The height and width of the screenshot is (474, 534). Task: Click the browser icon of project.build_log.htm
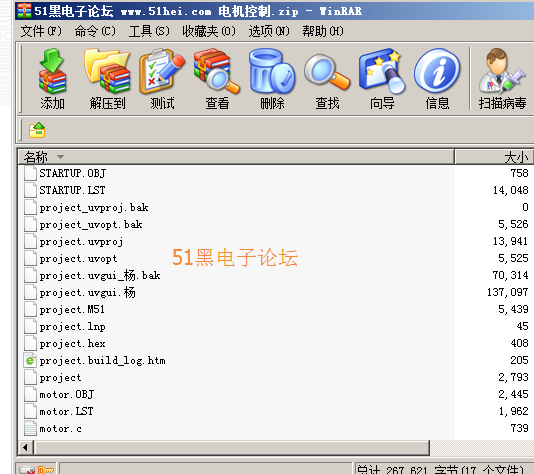30,360
